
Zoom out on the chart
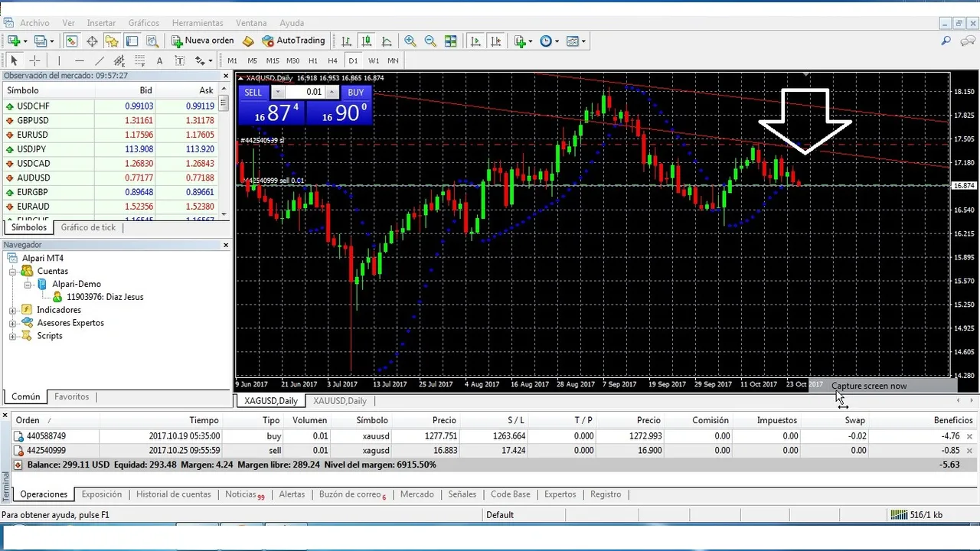[430, 41]
